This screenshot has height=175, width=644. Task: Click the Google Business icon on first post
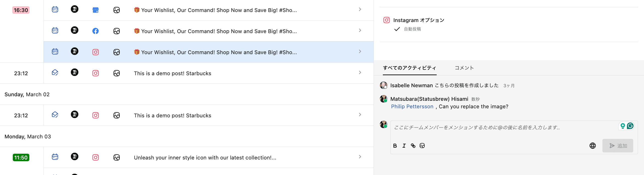click(95, 10)
